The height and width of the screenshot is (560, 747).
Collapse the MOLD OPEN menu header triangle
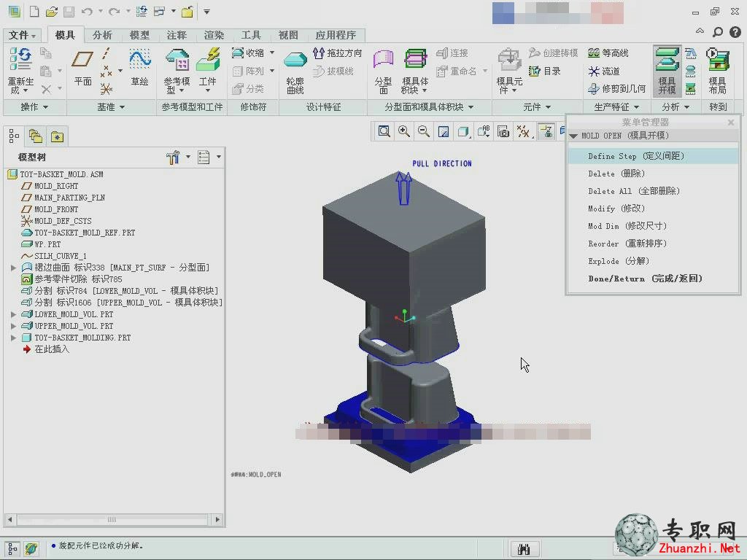point(573,136)
